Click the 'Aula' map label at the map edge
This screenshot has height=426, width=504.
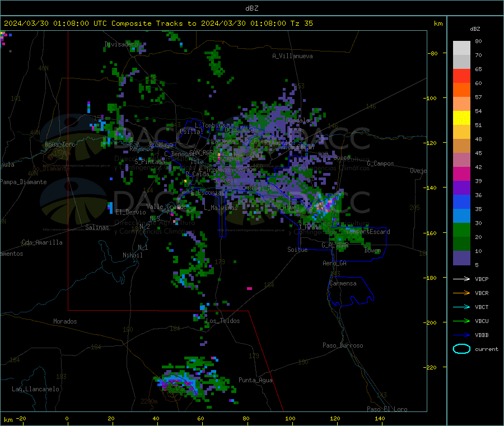[7, 165]
